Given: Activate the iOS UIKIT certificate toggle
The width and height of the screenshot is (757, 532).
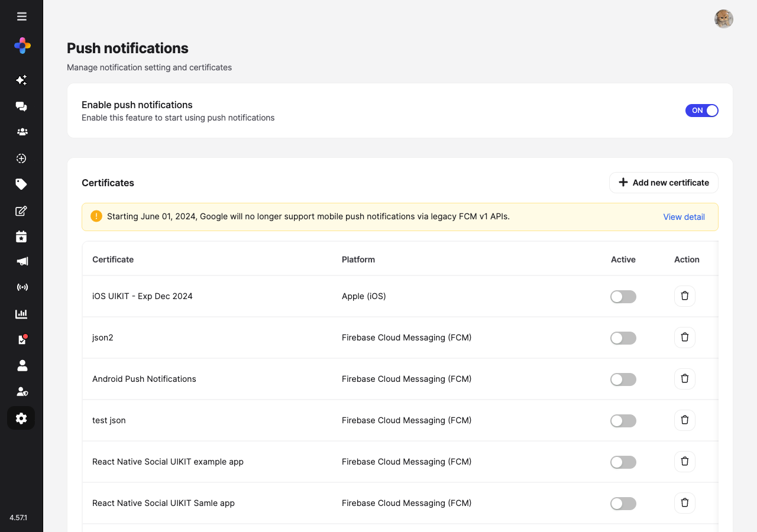Looking at the screenshot, I should (x=623, y=296).
